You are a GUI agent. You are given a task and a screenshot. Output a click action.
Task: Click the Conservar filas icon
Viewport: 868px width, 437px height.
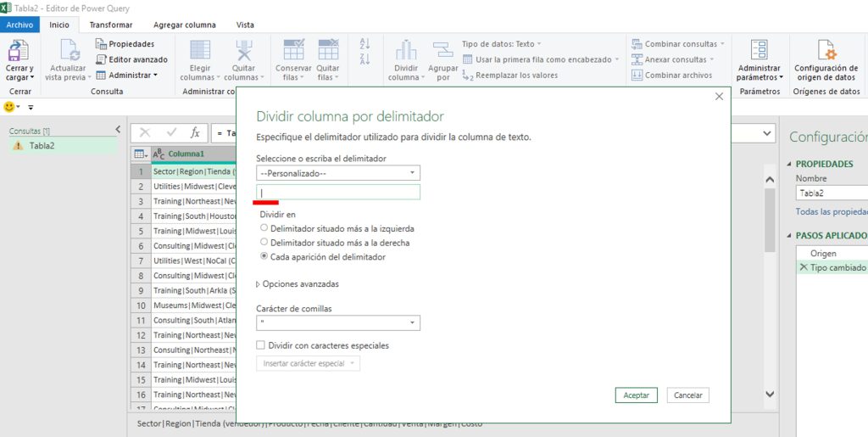pyautogui.click(x=294, y=50)
